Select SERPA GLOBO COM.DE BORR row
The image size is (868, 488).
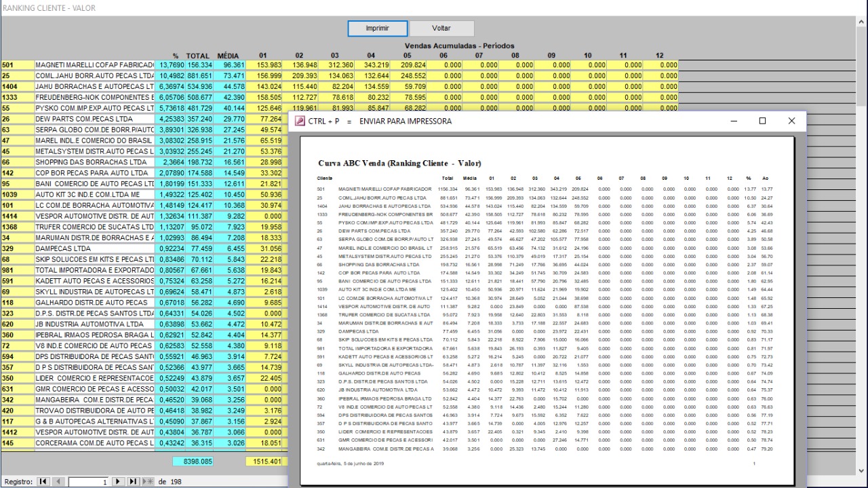click(x=95, y=129)
